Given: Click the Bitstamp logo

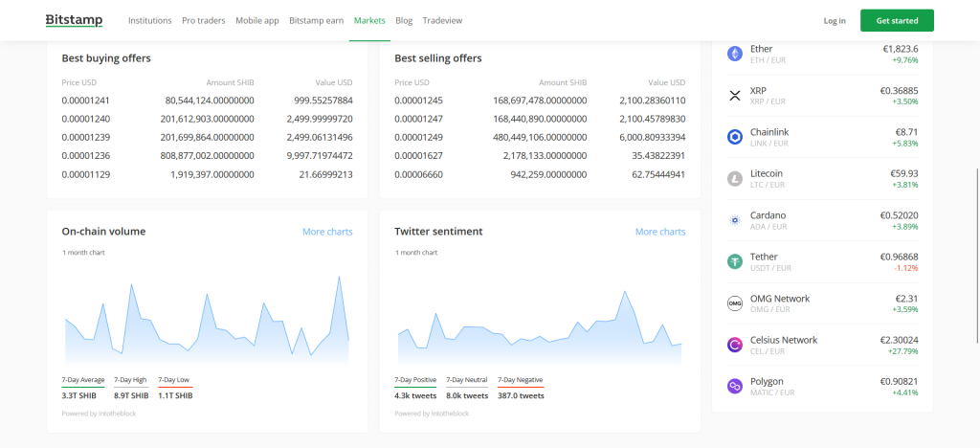Looking at the screenshot, I should click(x=75, y=21).
